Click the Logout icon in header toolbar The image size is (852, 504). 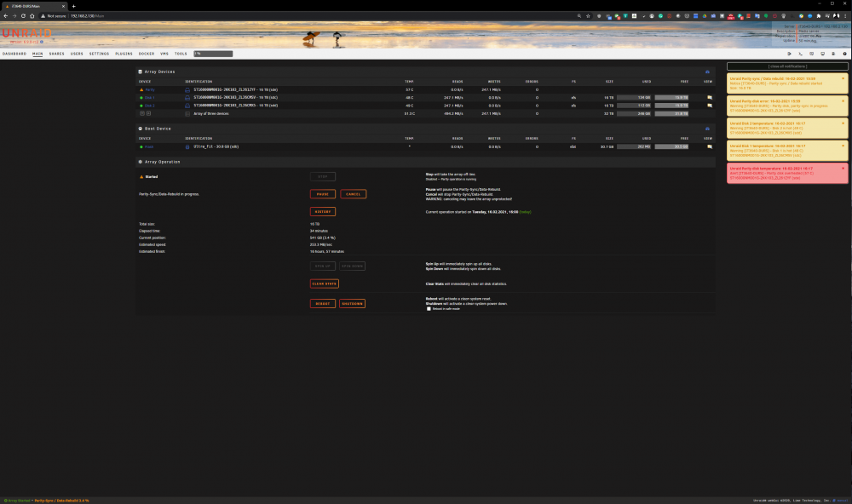coord(789,54)
